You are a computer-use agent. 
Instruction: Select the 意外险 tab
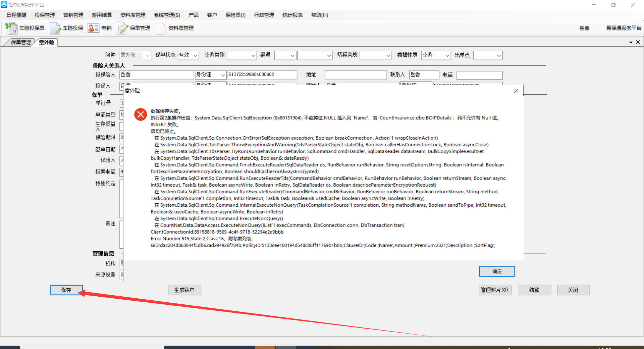[47, 42]
